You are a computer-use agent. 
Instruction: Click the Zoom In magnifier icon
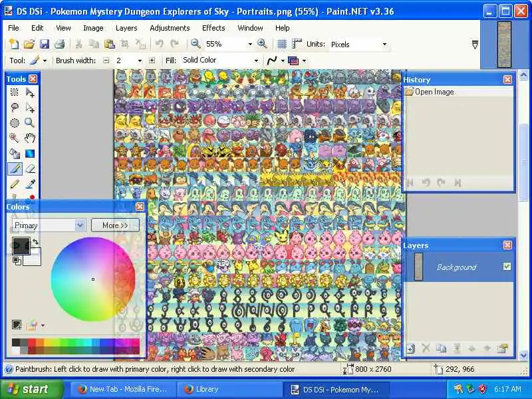(x=262, y=44)
